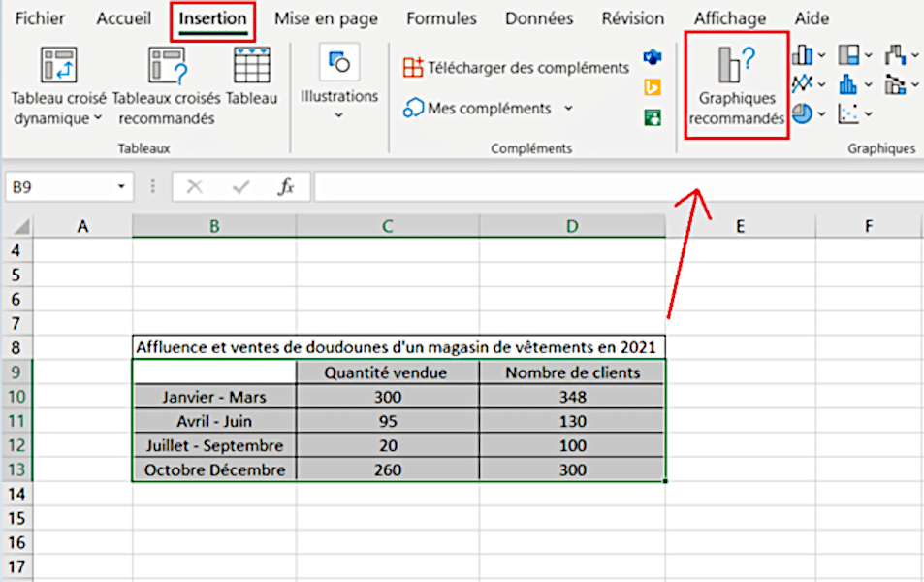Click the Bing Maps add-in icon
Image resolution: width=924 pixels, height=582 pixels.
click(653, 87)
